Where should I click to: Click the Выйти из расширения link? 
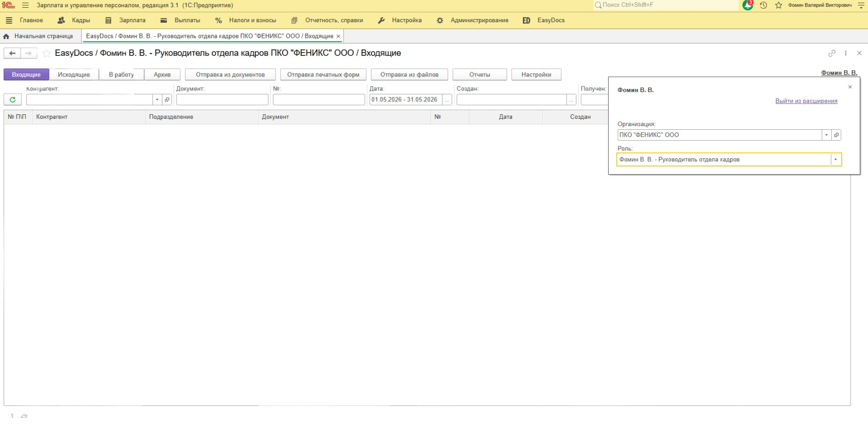(x=807, y=101)
